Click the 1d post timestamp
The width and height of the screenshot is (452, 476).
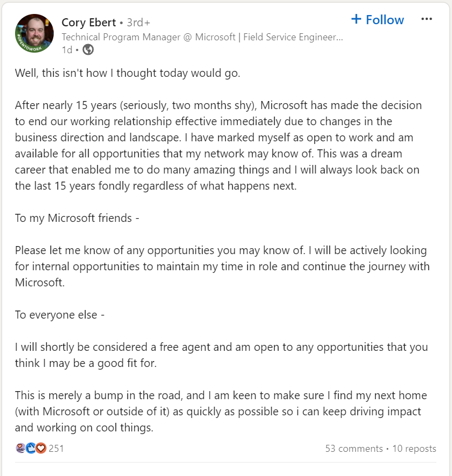click(x=67, y=49)
